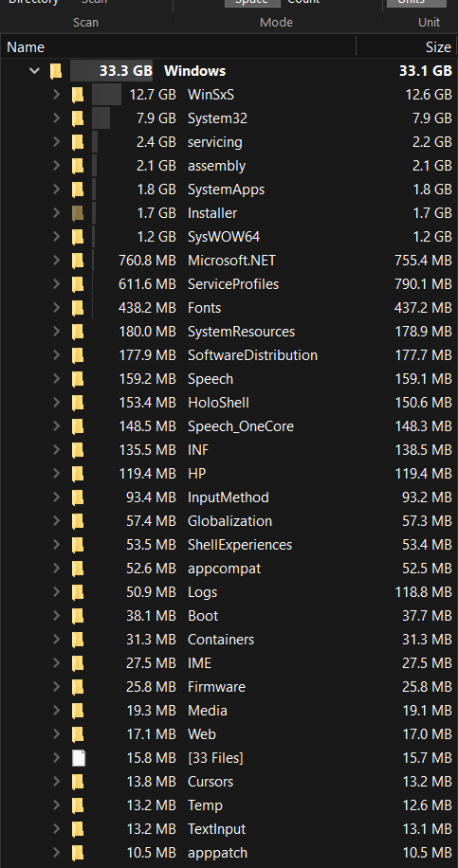The image size is (458, 868).
Task: Select the Installer folder name
Action: pyautogui.click(x=212, y=213)
